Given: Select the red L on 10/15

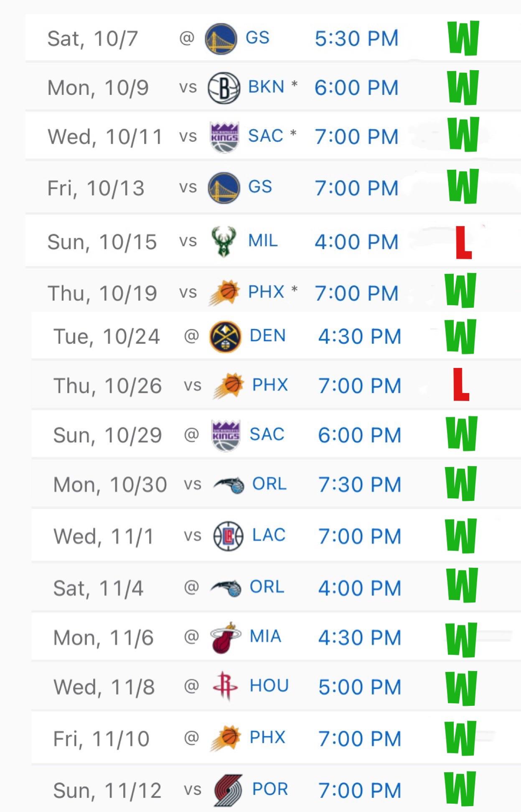Looking at the screenshot, I should click(x=463, y=243).
